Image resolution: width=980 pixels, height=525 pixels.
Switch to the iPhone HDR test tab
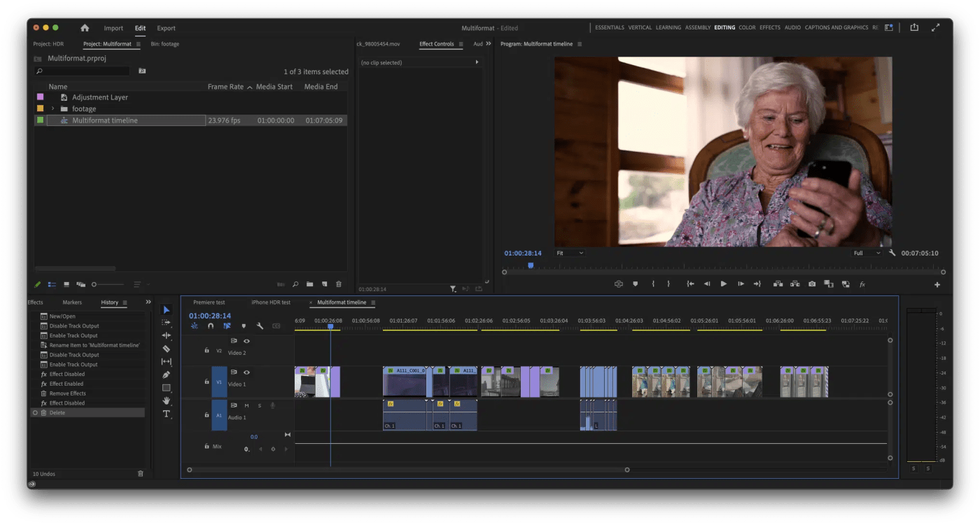[x=271, y=302]
